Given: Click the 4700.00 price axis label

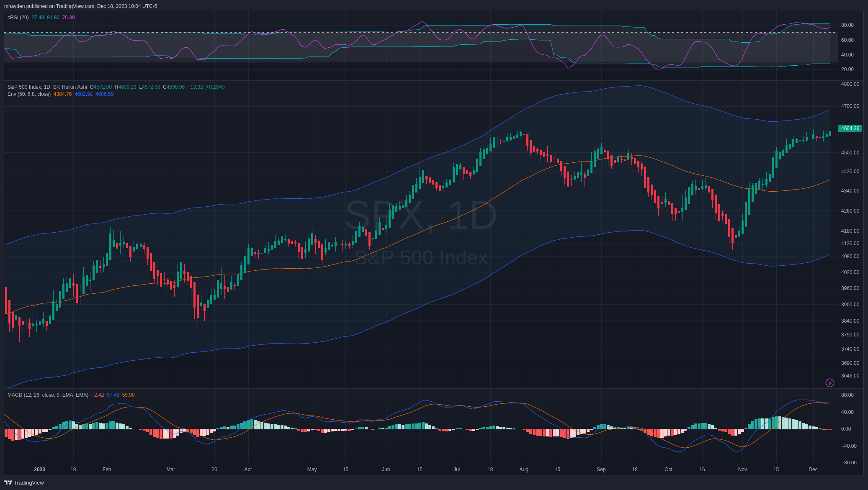Looking at the screenshot, I should point(850,106).
